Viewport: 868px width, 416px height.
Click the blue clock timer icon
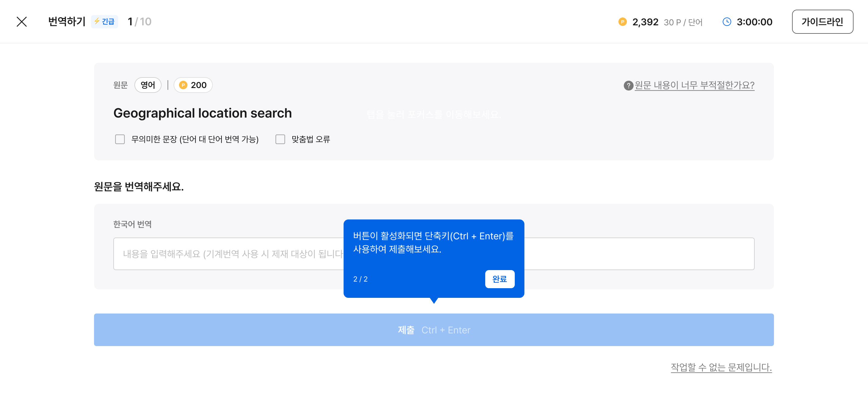727,22
